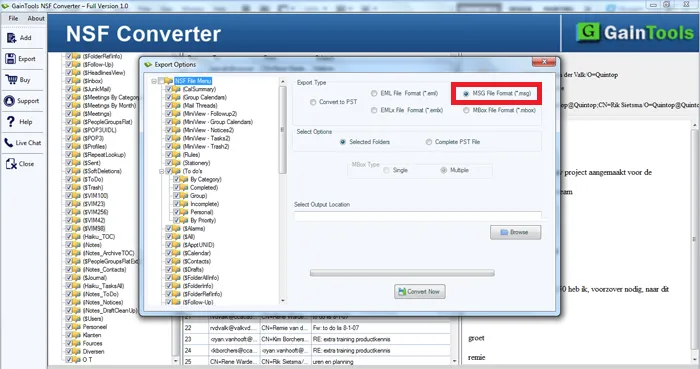Click scroll down arrow of main folder list

click(175, 361)
